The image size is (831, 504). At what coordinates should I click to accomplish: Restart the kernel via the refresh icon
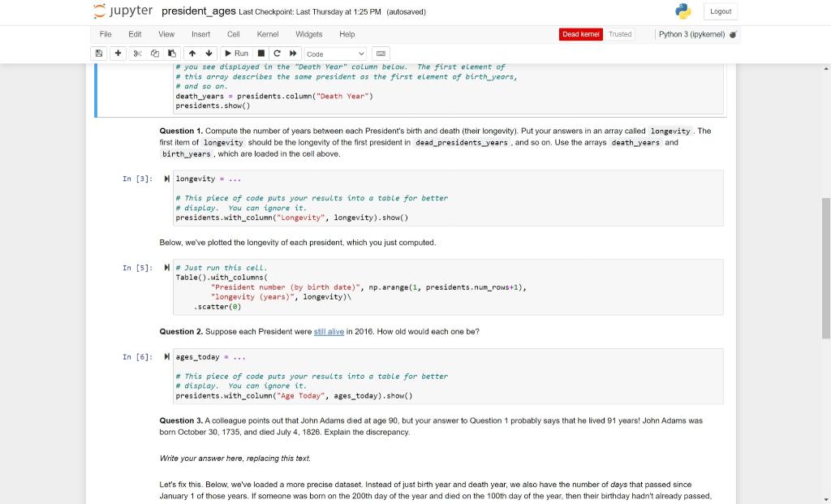tap(276, 53)
